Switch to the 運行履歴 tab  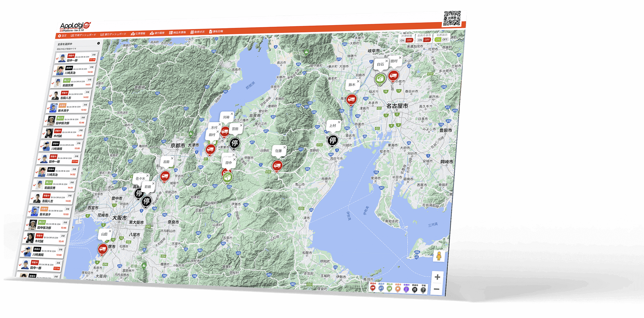(x=157, y=33)
